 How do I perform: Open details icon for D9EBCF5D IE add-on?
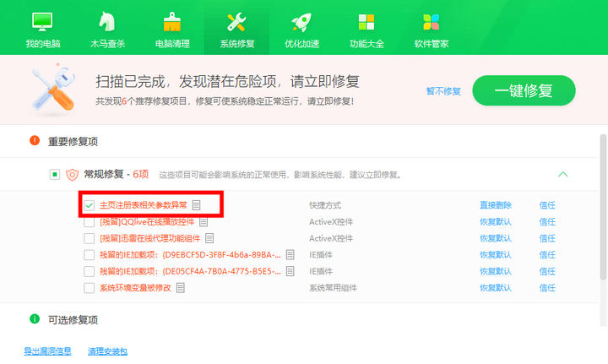point(290,255)
